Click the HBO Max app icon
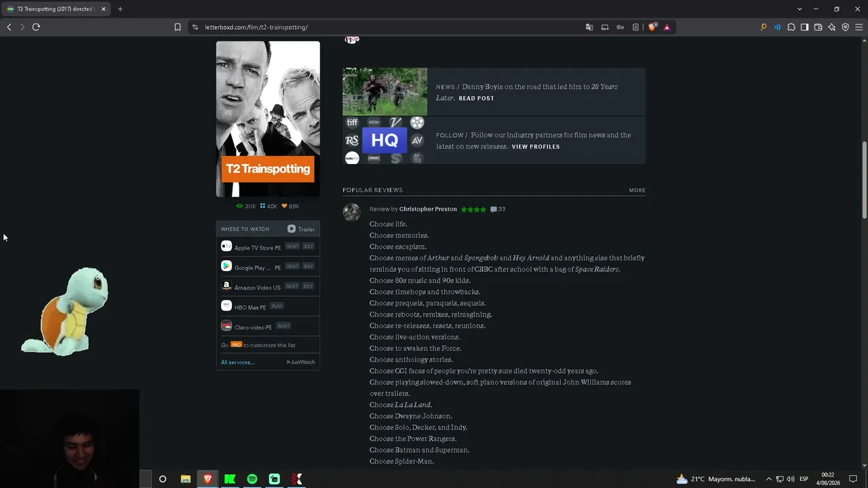The image size is (868, 488). coord(226,306)
